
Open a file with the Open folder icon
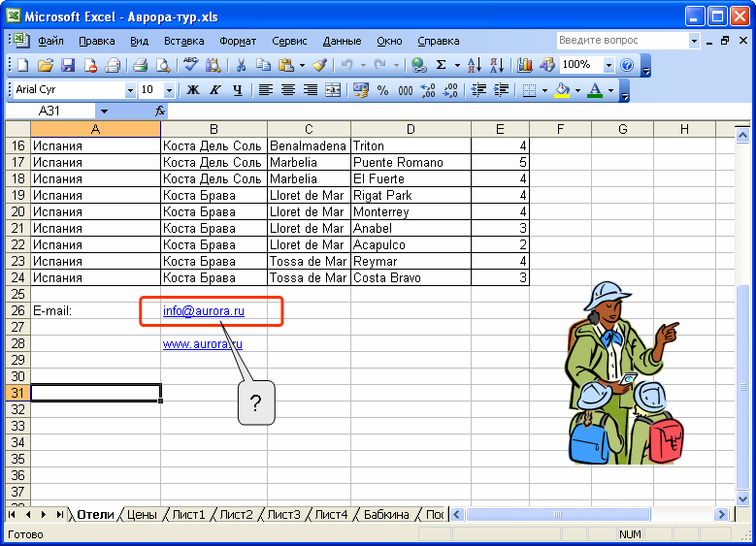click(x=46, y=65)
